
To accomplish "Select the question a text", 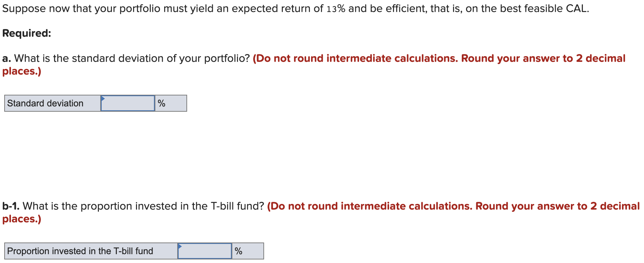I will coord(125,58).
